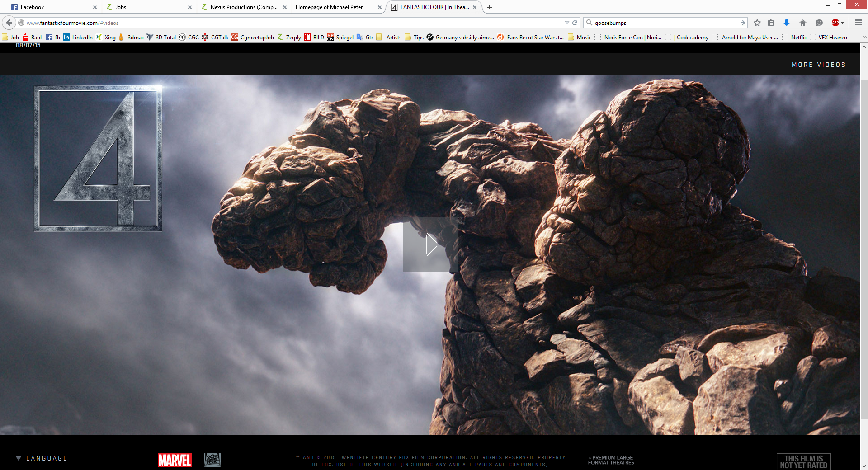Open the Firefox hamburger menu
The width and height of the screenshot is (868, 470).
(x=859, y=23)
